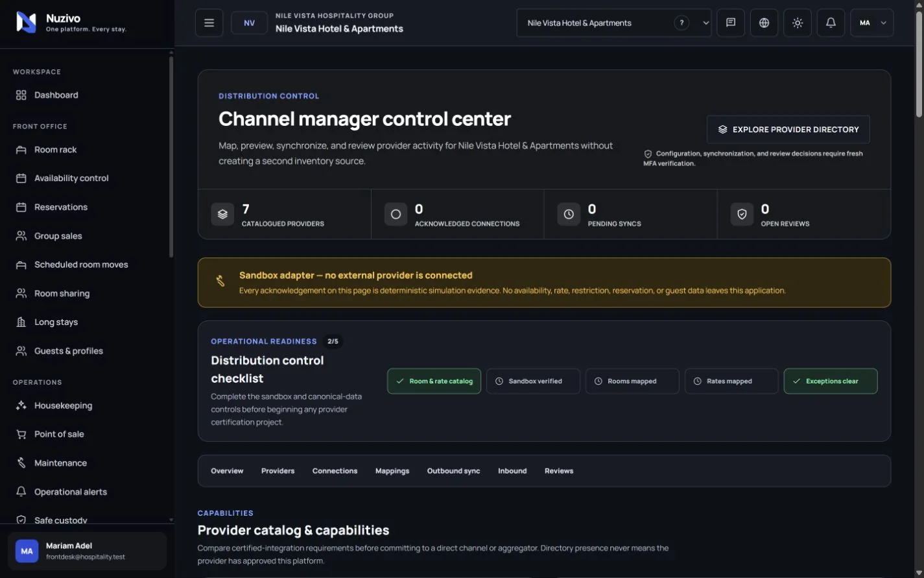Click the sandbox adapter wrench icon
The height and width of the screenshot is (578, 924).
[220, 281]
